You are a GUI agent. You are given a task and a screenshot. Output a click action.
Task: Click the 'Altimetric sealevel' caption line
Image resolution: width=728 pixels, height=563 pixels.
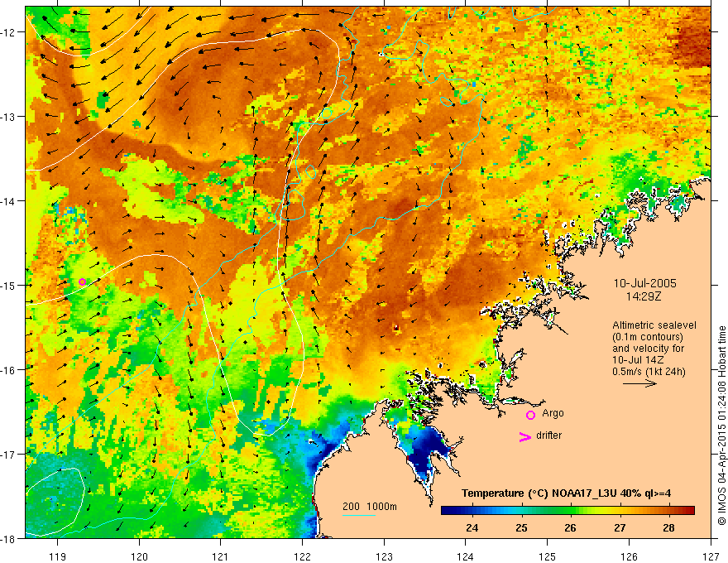tap(654, 325)
